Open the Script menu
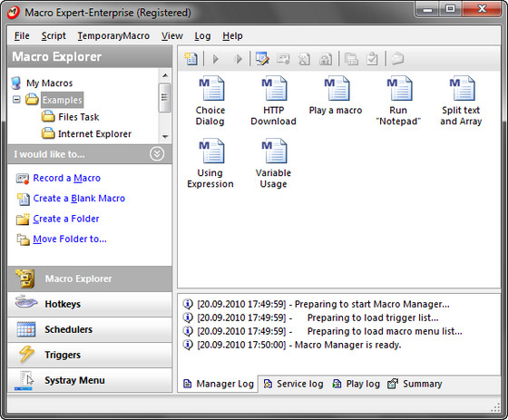 click(x=54, y=35)
